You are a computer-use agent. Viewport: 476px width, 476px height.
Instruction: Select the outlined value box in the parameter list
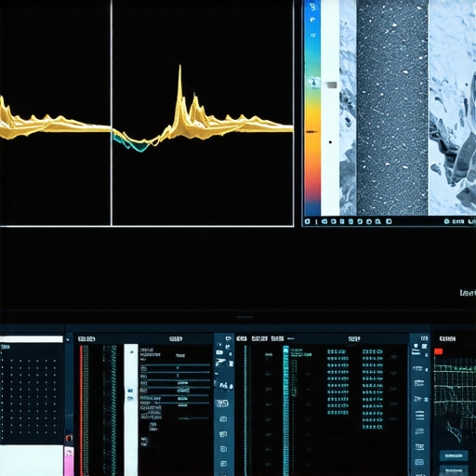(x=183, y=390)
